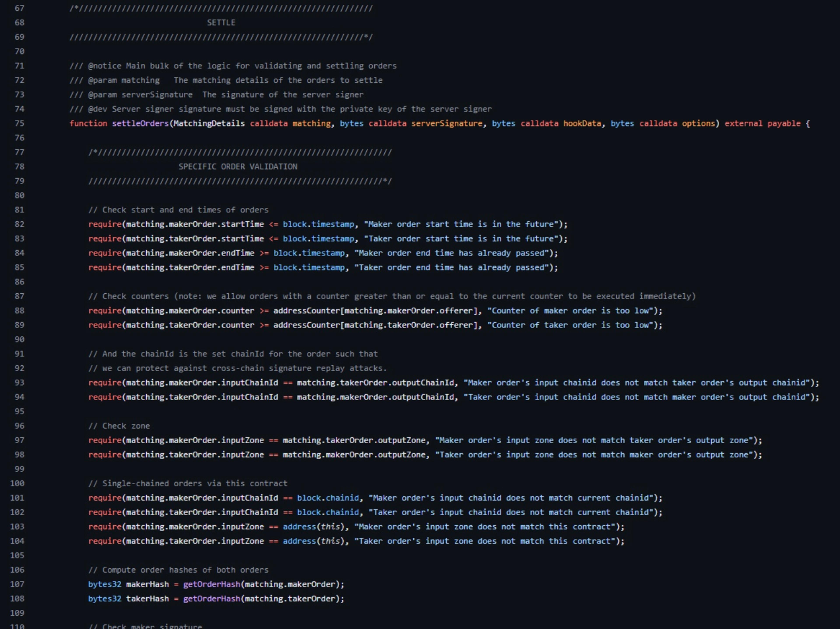Click the '// Check zone' comment
Viewport: 840px width, 629px height.
pos(119,426)
